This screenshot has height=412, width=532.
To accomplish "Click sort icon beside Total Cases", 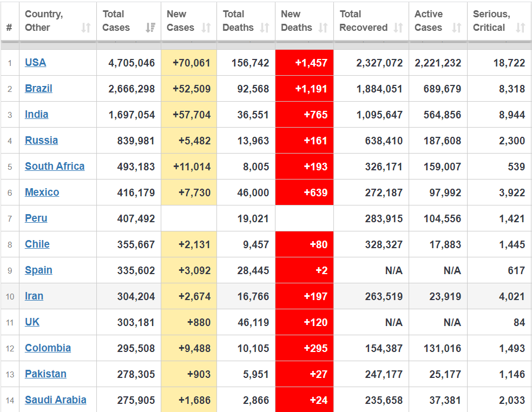I will tap(150, 28).
